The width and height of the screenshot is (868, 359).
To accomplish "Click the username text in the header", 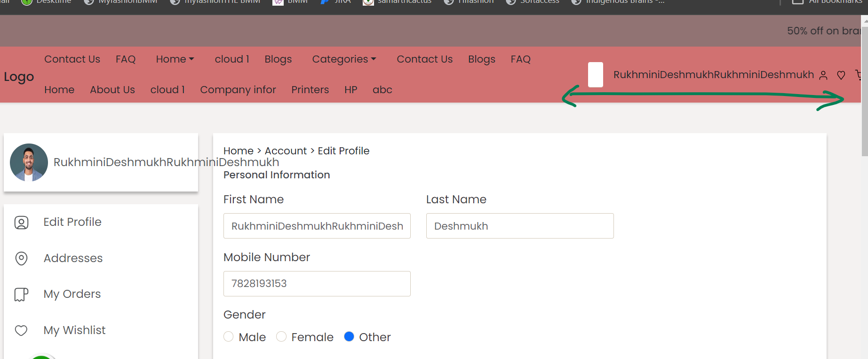I will [714, 75].
